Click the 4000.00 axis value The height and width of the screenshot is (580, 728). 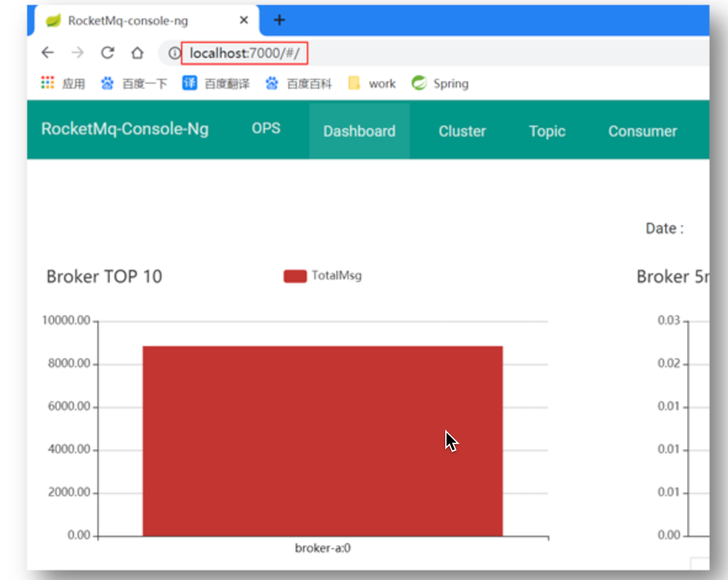(69, 449)
